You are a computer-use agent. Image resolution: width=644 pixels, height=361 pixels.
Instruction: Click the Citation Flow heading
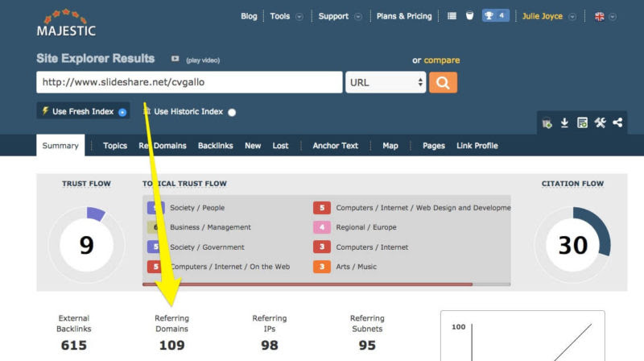click(x=572, y=184)
